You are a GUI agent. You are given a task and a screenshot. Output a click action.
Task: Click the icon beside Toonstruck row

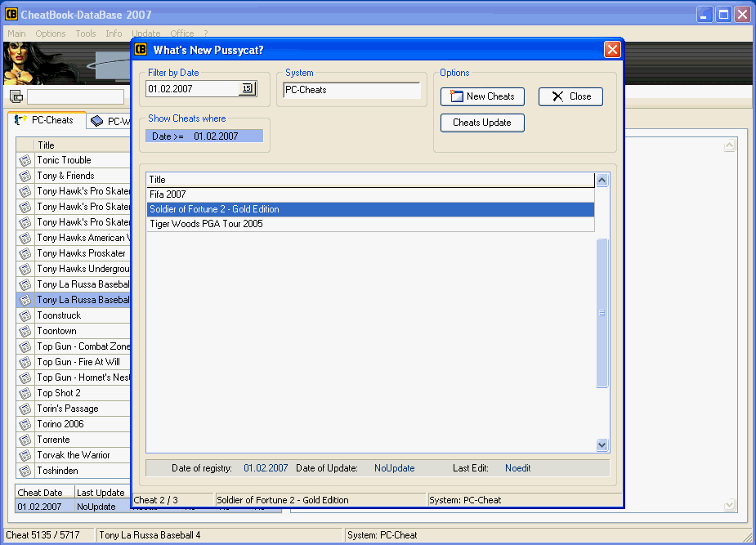tap(25, 315)
